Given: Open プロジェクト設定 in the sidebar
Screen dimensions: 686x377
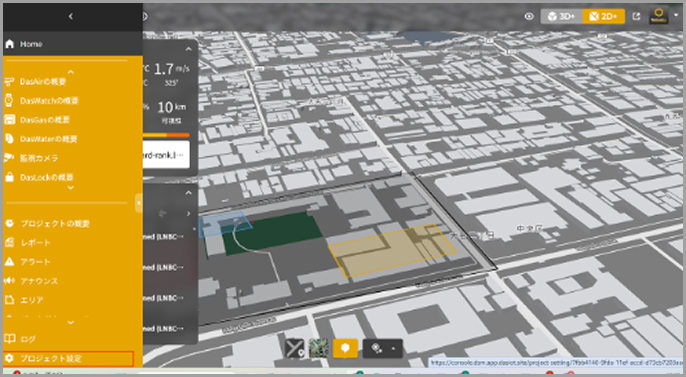Looking at the screenshot, I should coord(68,359).
